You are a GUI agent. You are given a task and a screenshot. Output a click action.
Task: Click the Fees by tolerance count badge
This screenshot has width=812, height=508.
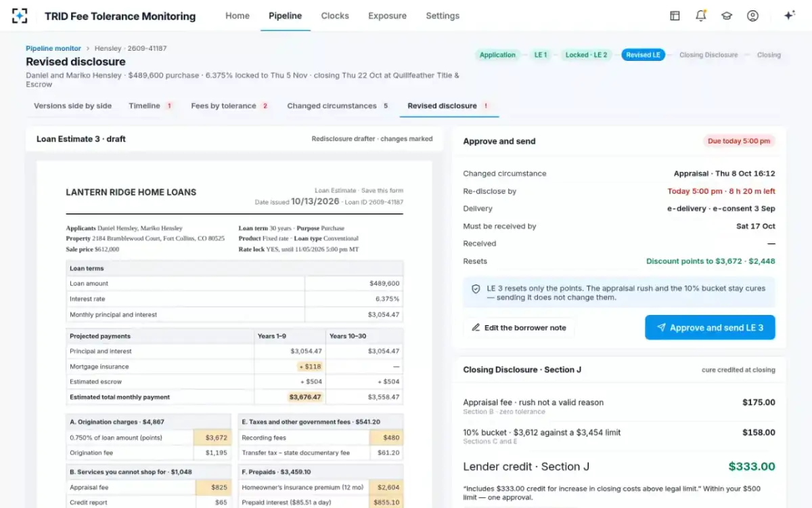tap(265, 106)
